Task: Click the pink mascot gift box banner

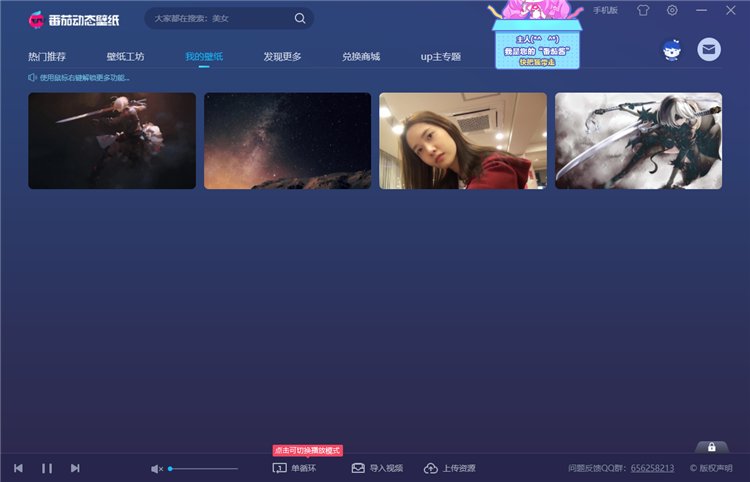Action: [537, 35]
